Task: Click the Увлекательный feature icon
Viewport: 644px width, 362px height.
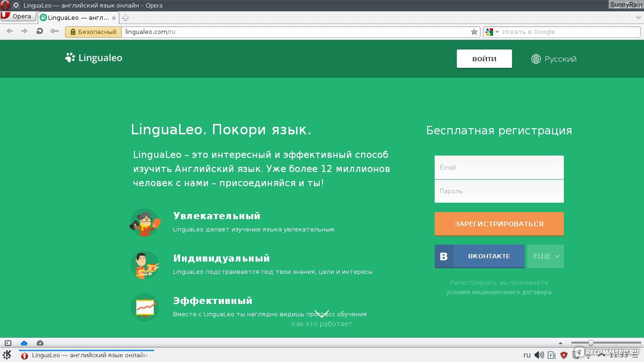Action: (145, 222)
